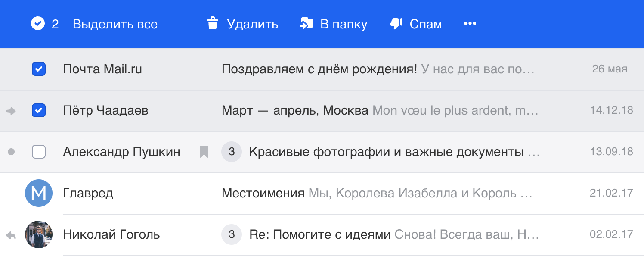Select the "В папку" toolbar label
644x256 pixels.
tap(344, 24)
